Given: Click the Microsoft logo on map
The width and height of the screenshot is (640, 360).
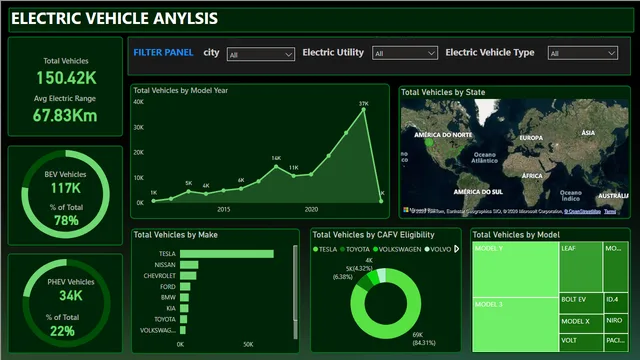Looking at the screenshot, I should [x=406, y=210].
